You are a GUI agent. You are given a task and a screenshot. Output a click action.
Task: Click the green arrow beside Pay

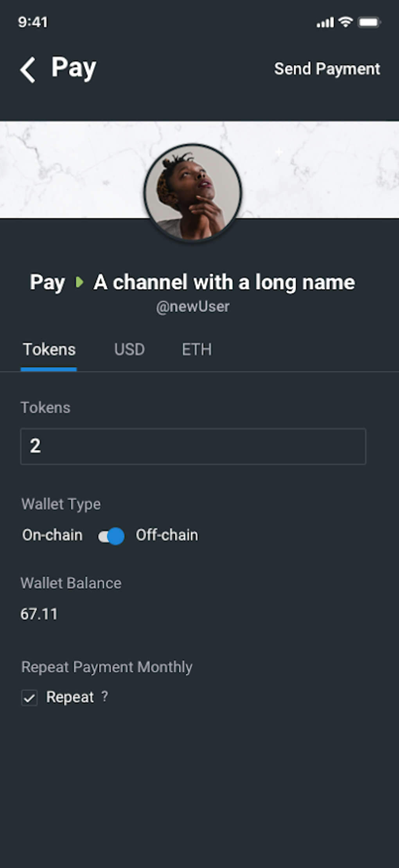79,282
